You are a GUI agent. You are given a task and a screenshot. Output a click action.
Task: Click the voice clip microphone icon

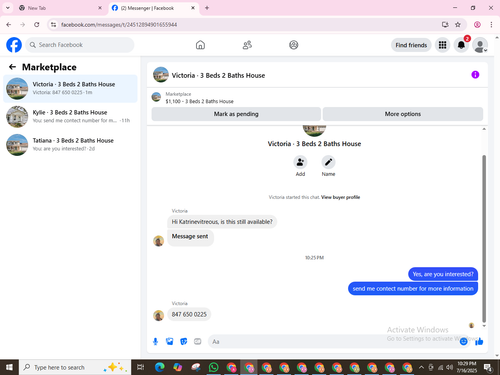pyautogui.click(x=155, y=341)
